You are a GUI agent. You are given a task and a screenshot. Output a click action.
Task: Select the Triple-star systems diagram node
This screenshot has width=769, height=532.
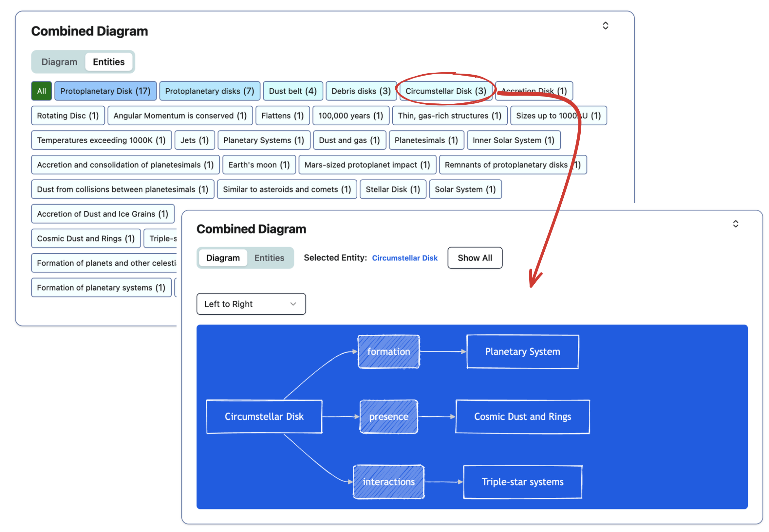(x=522, y=482)
